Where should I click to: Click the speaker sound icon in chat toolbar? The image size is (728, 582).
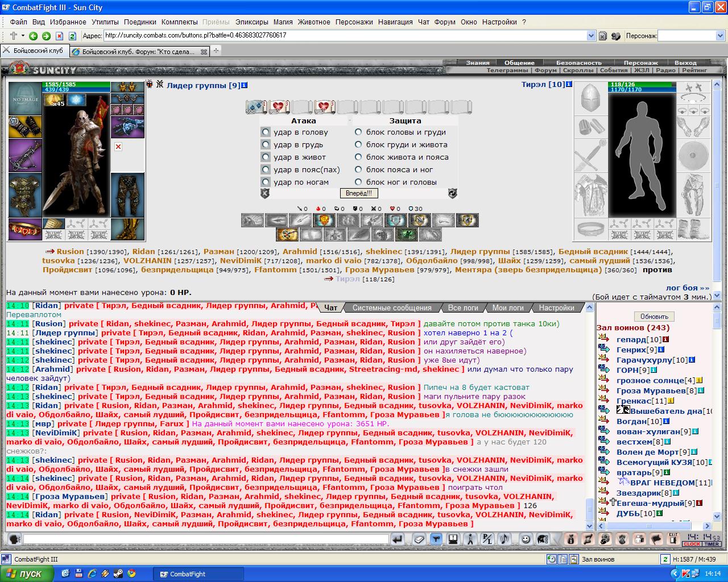pos(504,539)
